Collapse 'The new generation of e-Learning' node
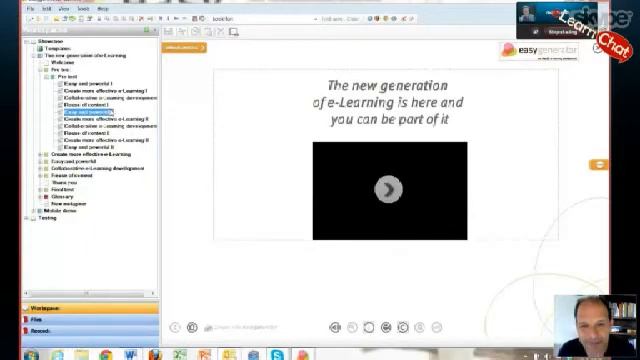This screenshot has width=640, height=360. point(33,56)
